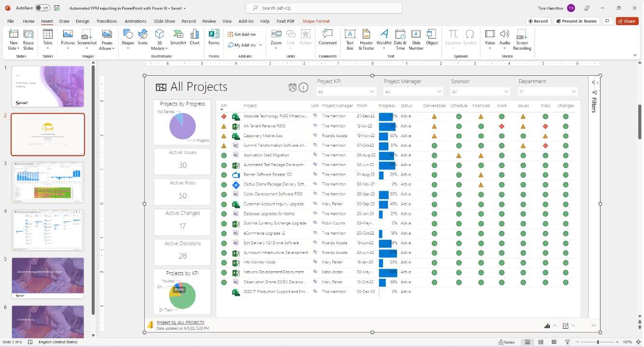Open the Slide Show tab

pos(164,21)
